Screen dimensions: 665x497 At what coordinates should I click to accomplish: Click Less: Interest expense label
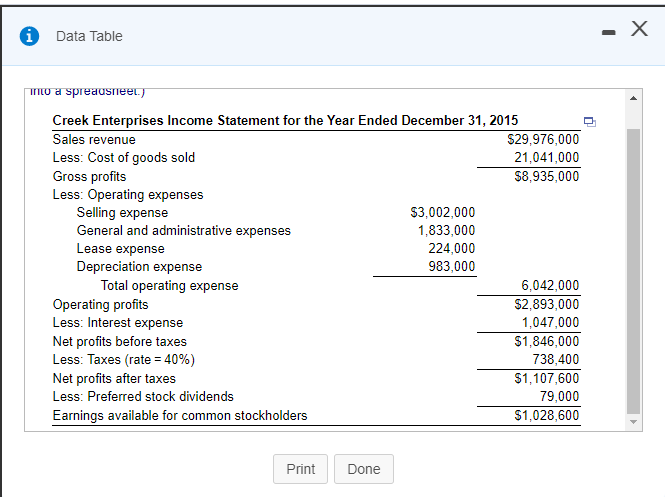click(x=118, y=323)
